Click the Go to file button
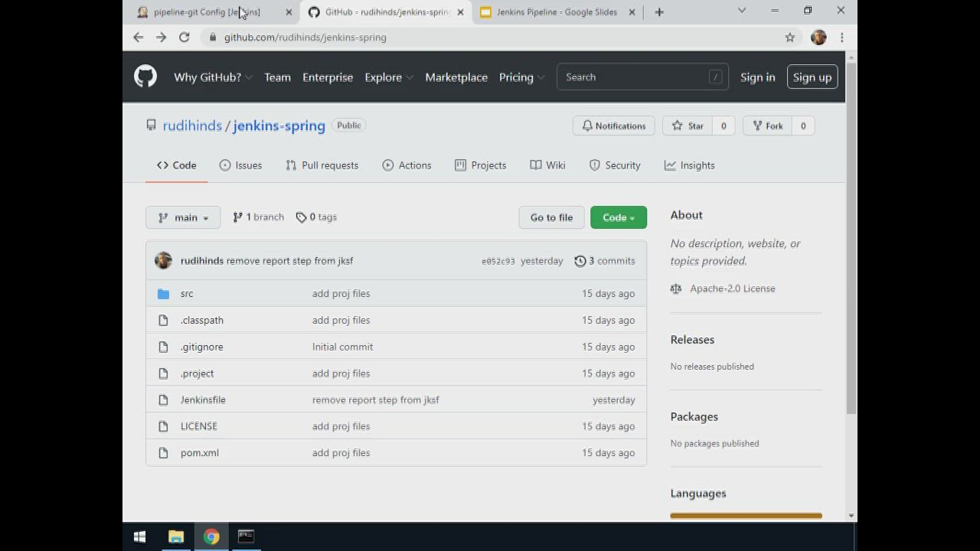This screenshot has height=551, width=980. (551, 217)
